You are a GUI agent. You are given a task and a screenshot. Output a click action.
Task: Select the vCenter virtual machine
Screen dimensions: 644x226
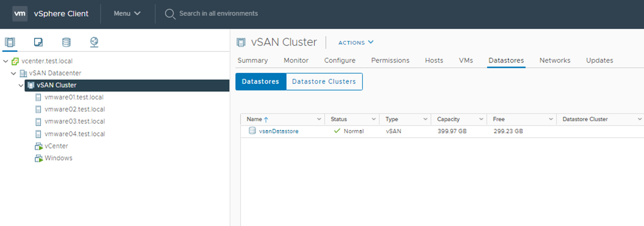click(x=56, y=146)
